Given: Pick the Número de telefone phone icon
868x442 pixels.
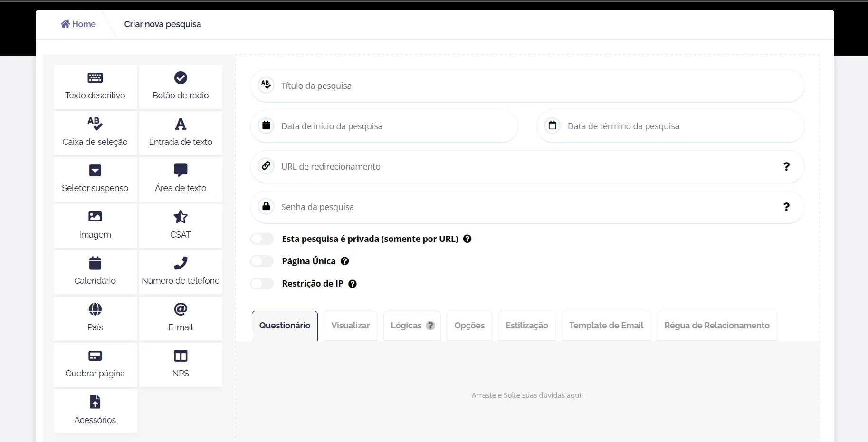Looking at the screenshot, I should tap(181, 263).
